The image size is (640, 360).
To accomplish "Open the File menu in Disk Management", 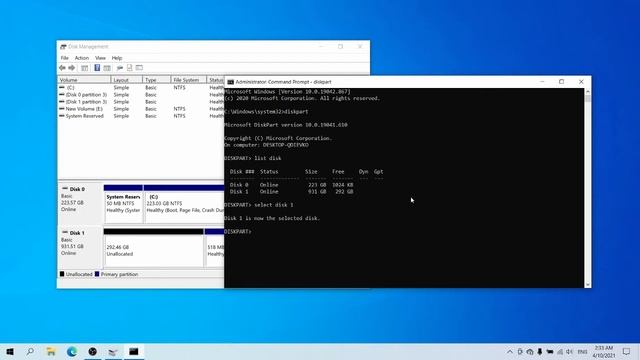I will 64,58.
